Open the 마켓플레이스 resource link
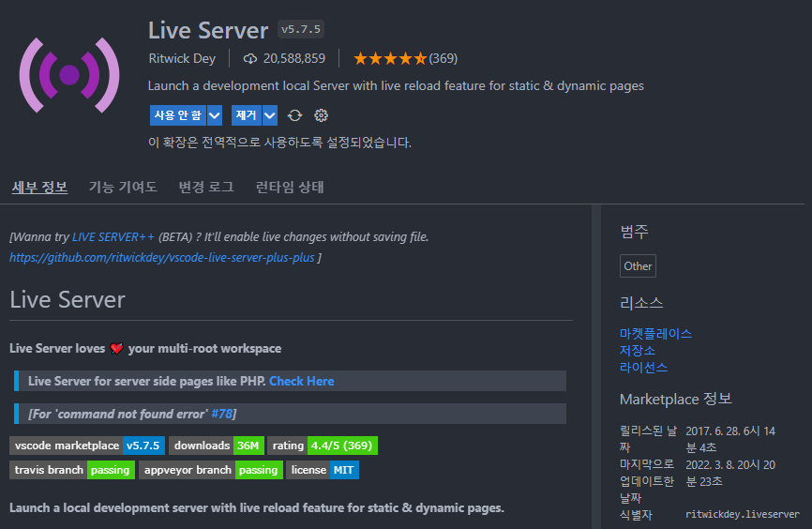 pyautogui.click(x=655, y=334)
